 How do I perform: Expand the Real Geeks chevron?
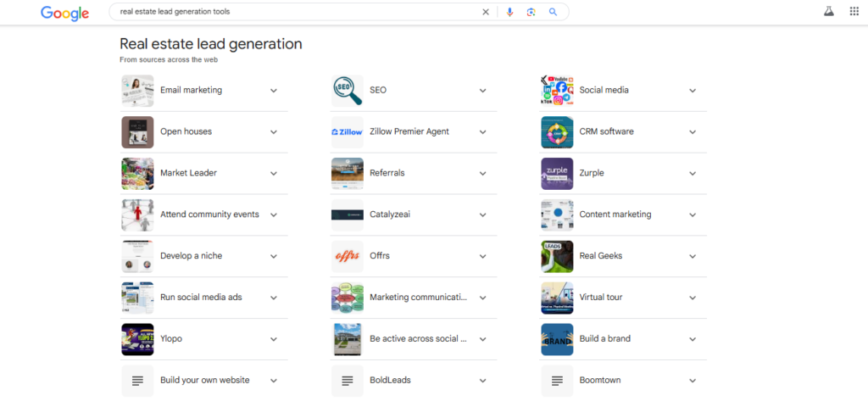coord(693,256)
